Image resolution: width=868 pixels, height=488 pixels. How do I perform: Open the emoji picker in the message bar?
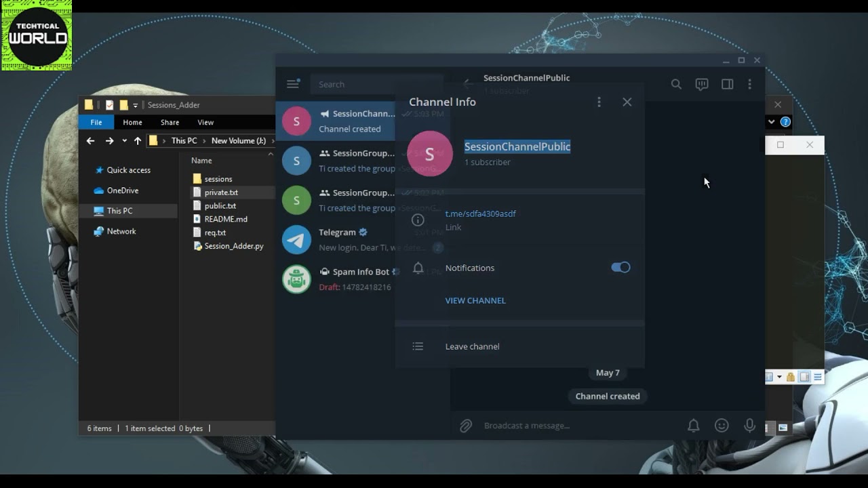[722, 426]
